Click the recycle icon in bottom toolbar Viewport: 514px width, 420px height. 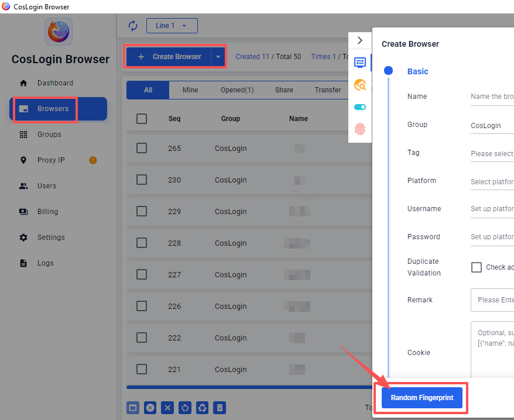coord(202,408)
